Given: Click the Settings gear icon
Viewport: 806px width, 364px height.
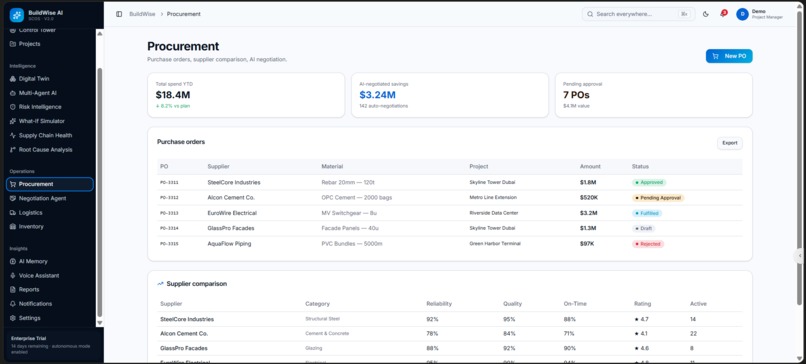Looking at the screenshot, I should 13,318.
